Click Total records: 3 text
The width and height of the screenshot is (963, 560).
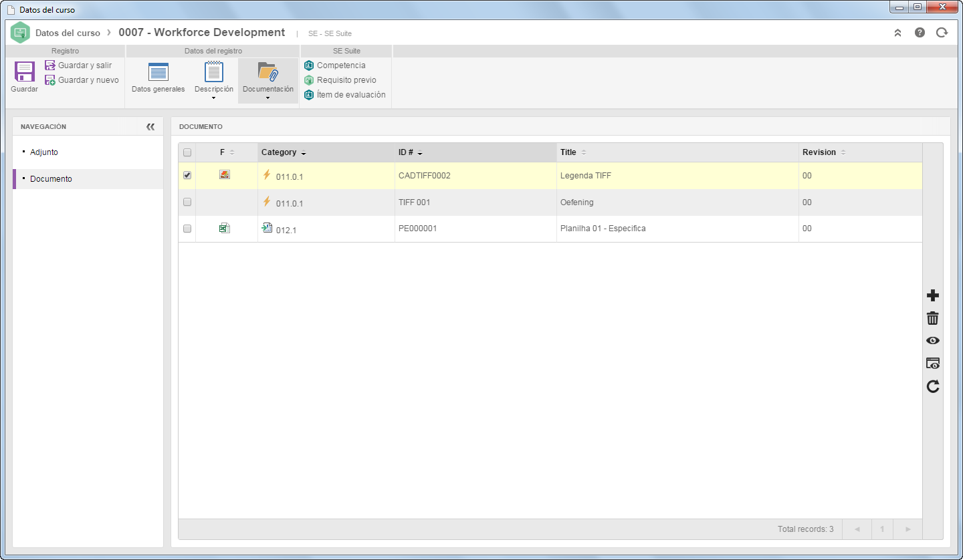[x=805, y=529]
